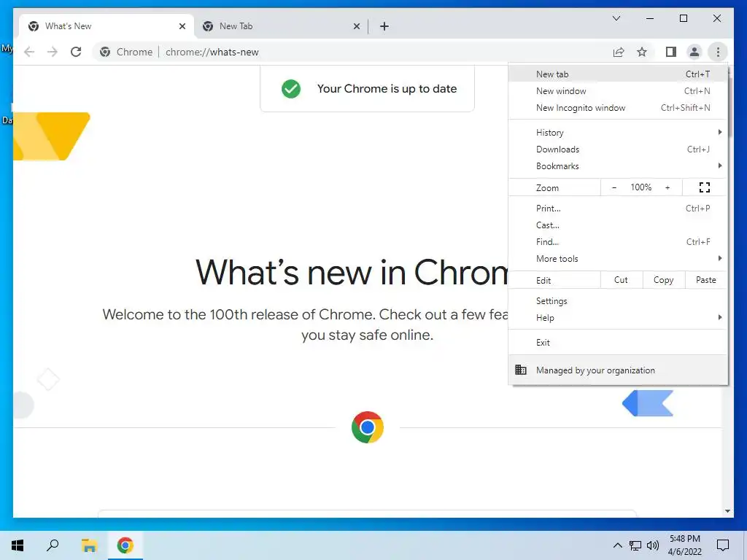This screenshot has width=747, height=560.
Task: Click the taskbar clock and date
Action: coord(684,545)
